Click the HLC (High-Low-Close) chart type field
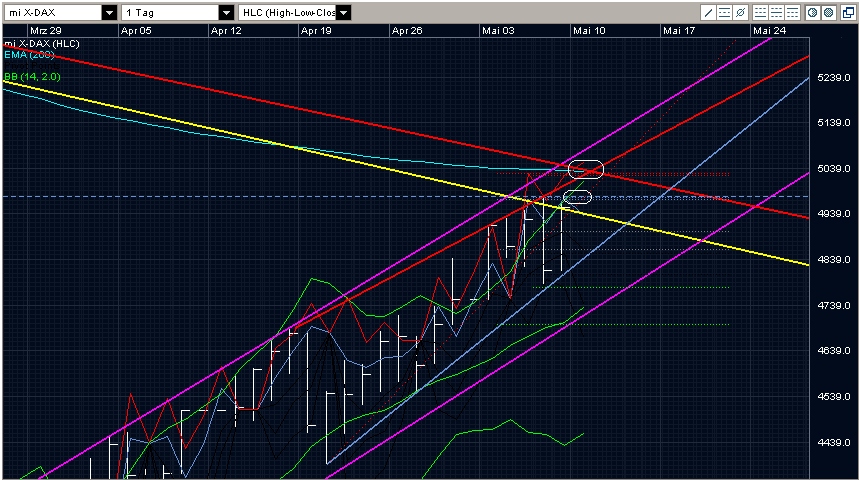This screenshot has width=859, height=480. point(288,13)
